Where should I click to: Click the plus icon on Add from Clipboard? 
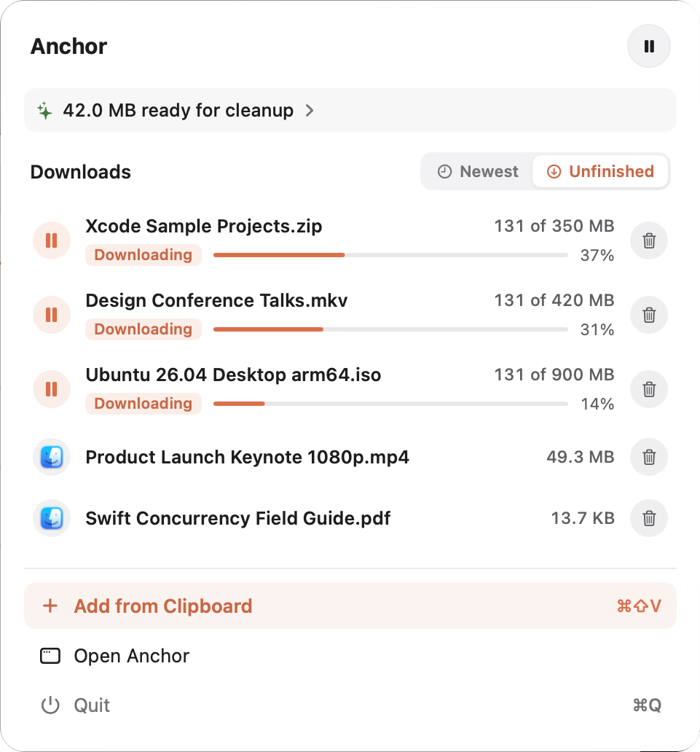click(x=50, y=606)
